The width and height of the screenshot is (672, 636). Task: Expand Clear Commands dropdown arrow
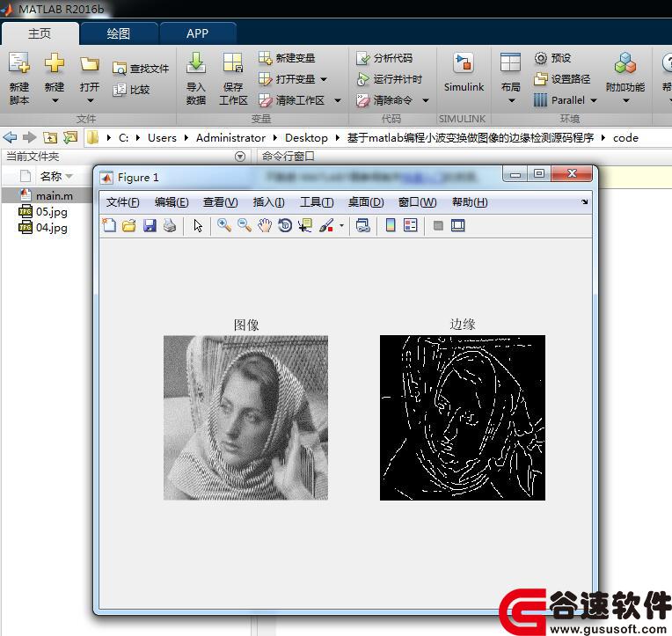[426, 100]
